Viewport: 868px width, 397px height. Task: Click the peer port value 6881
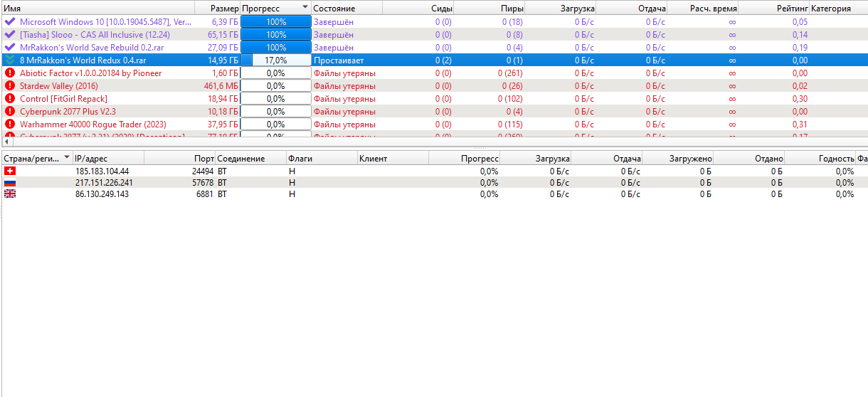[205, 194]
